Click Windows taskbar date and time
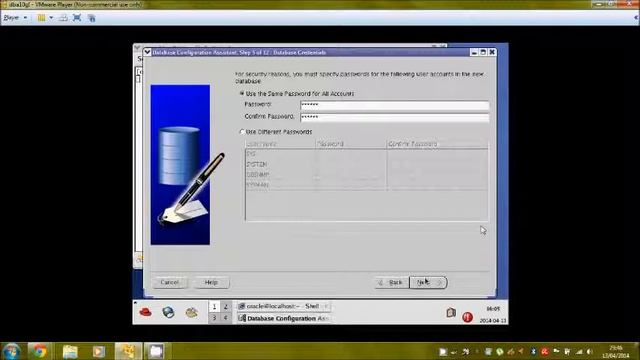This screenshot has height=360, width=640. click(616, 351)
